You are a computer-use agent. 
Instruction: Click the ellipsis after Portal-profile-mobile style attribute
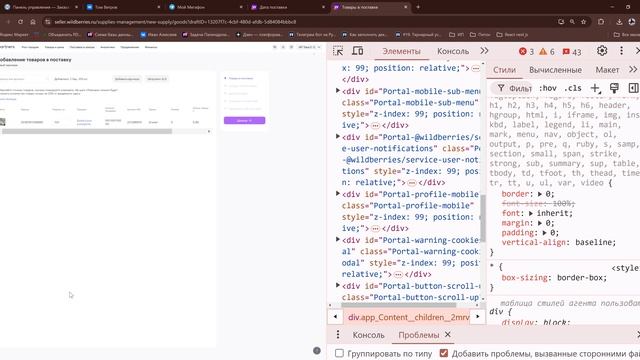coord(376,229)
